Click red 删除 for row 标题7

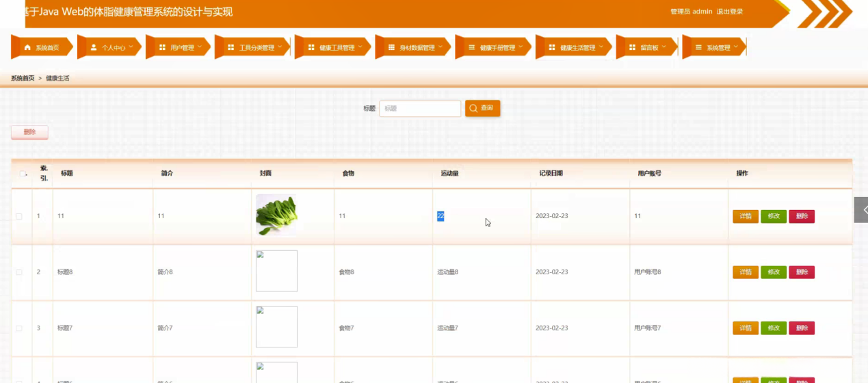pos(802,328)
